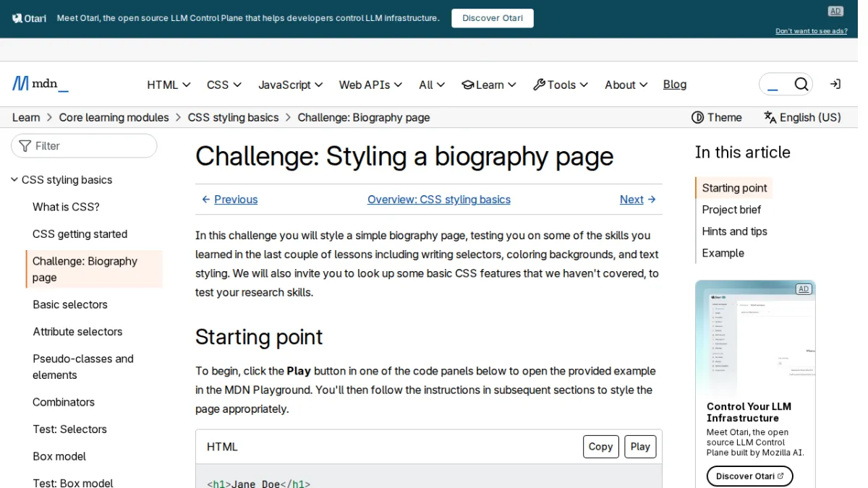Click Core learning modules breadcrumb
The image size is (868, 488).
[114, 117]
